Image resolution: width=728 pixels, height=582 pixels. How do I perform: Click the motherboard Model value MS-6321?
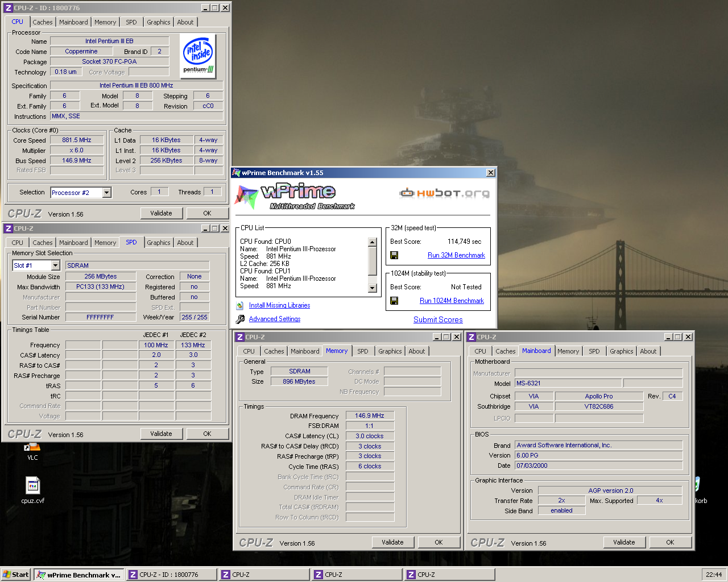click(x=568, y=383)
